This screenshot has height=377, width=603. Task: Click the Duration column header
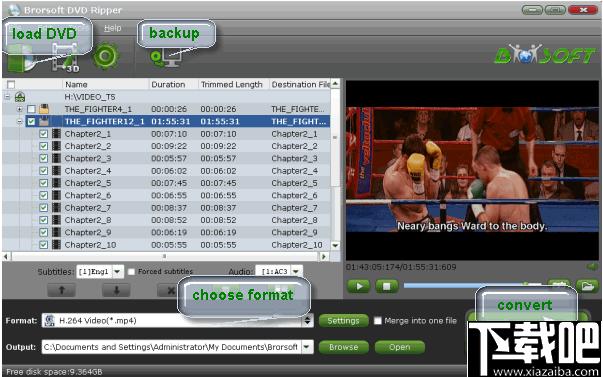click(173, 84)
